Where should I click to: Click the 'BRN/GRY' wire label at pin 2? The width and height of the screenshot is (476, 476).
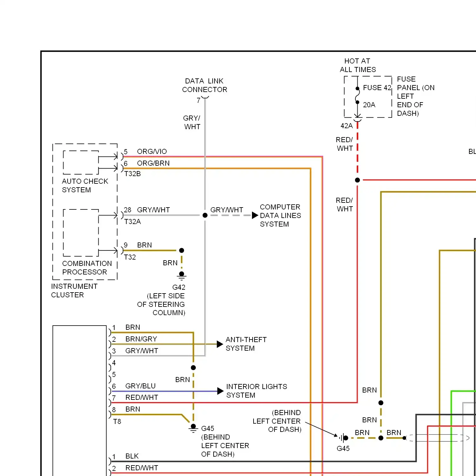click(141, 339)
